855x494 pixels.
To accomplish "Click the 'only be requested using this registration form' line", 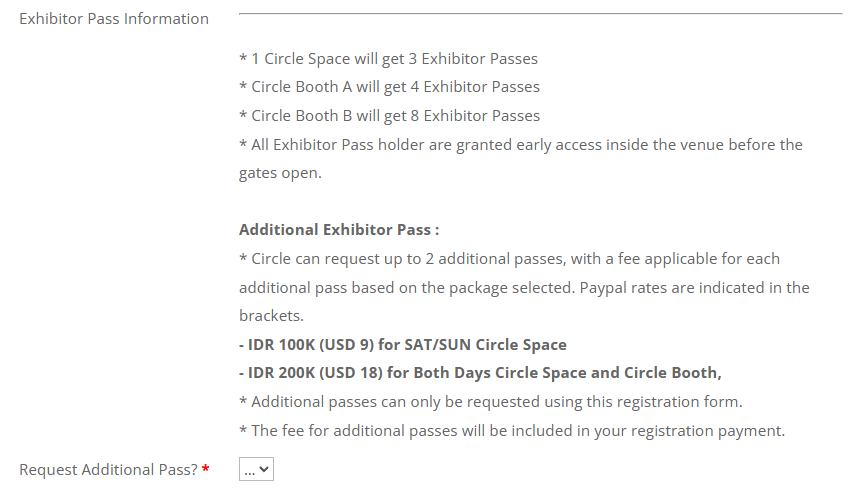I will [x=491, y=402].
